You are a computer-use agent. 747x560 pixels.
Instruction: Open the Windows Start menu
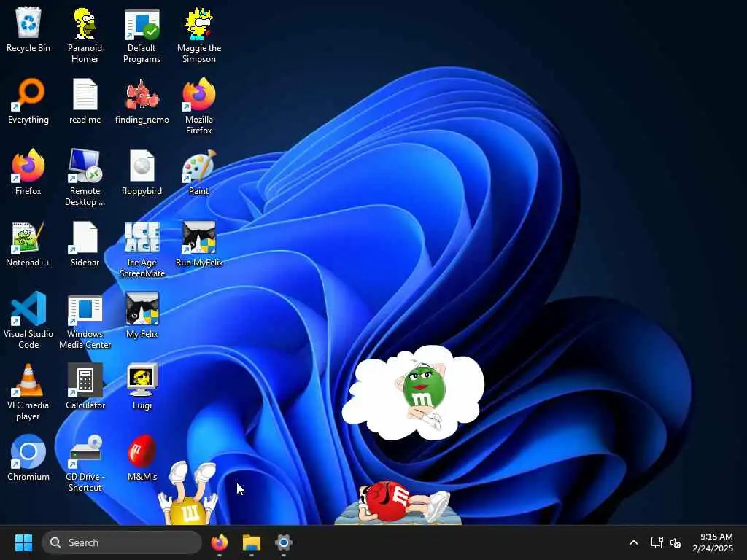pyautogui.click(x=23, y=542)
